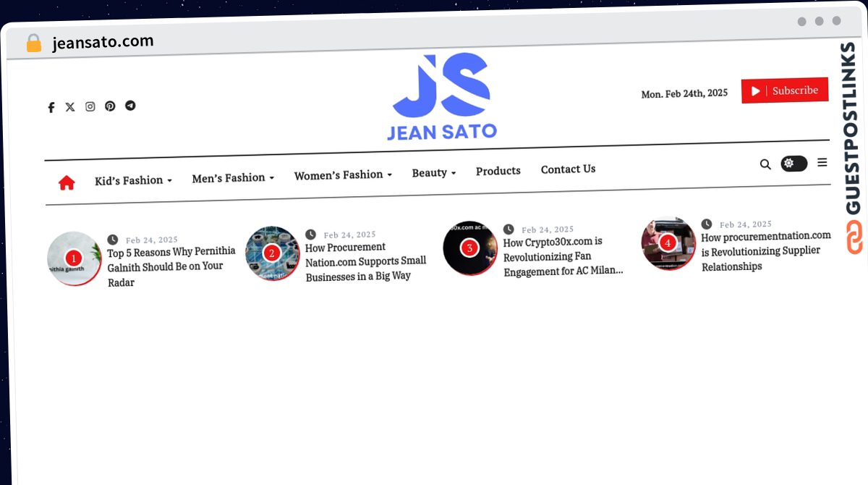868x485 pixels.
Task: Open the Contact Us menu item
Action: coord(569,169)
